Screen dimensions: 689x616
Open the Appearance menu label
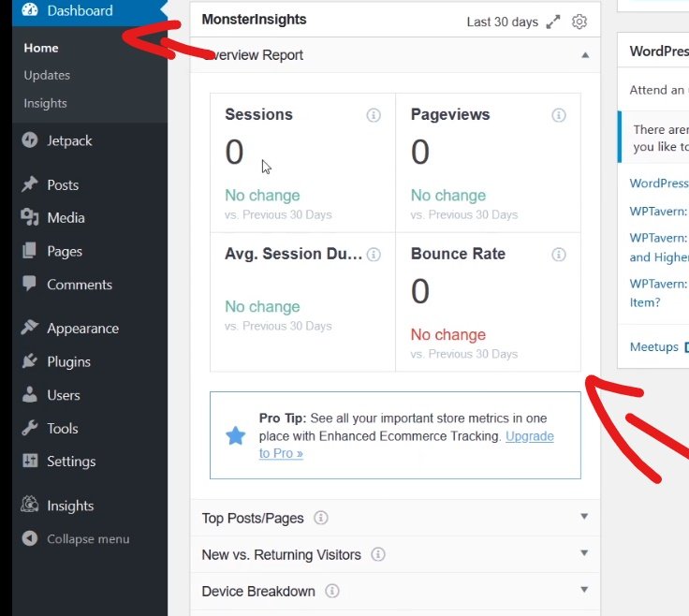point(83,329)
